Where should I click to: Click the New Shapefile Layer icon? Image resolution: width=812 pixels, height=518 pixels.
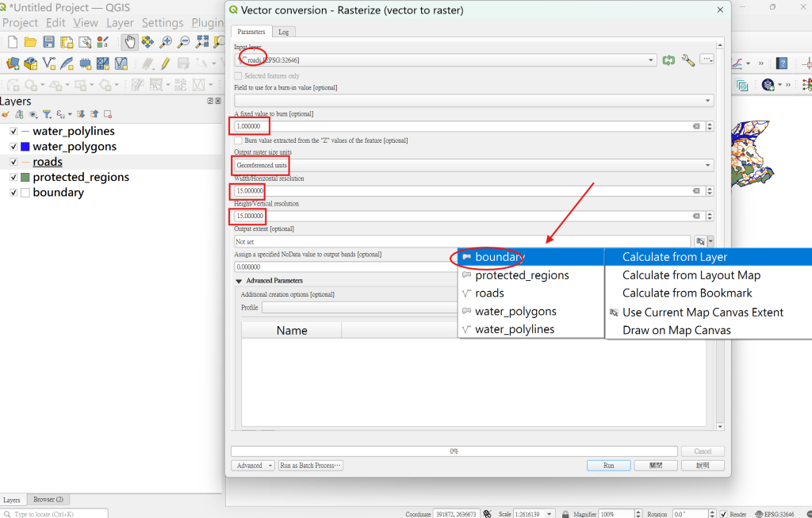pos(49,63)
